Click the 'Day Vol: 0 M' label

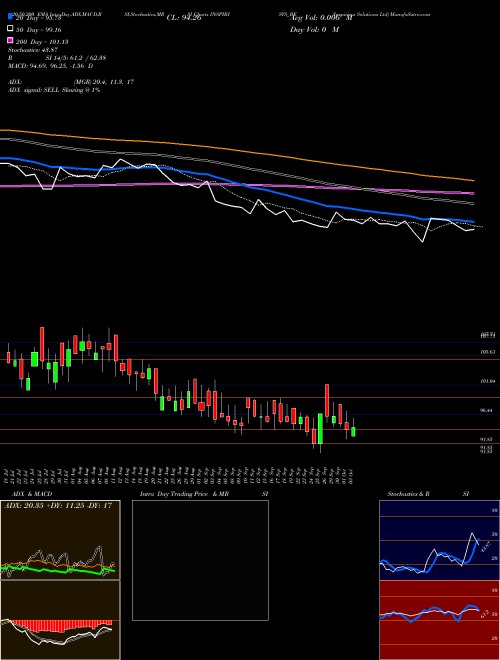click(x=314, y=29)
